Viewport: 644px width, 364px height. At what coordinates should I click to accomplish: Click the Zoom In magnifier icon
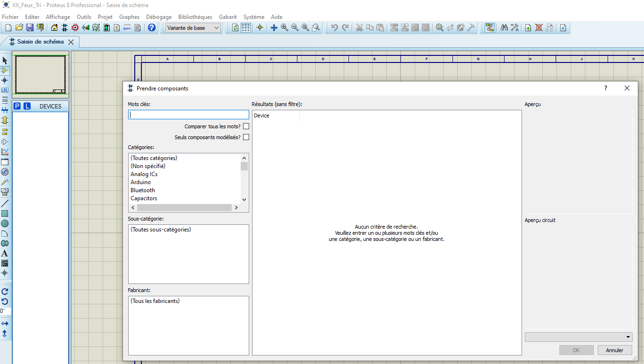pos(284,28)
